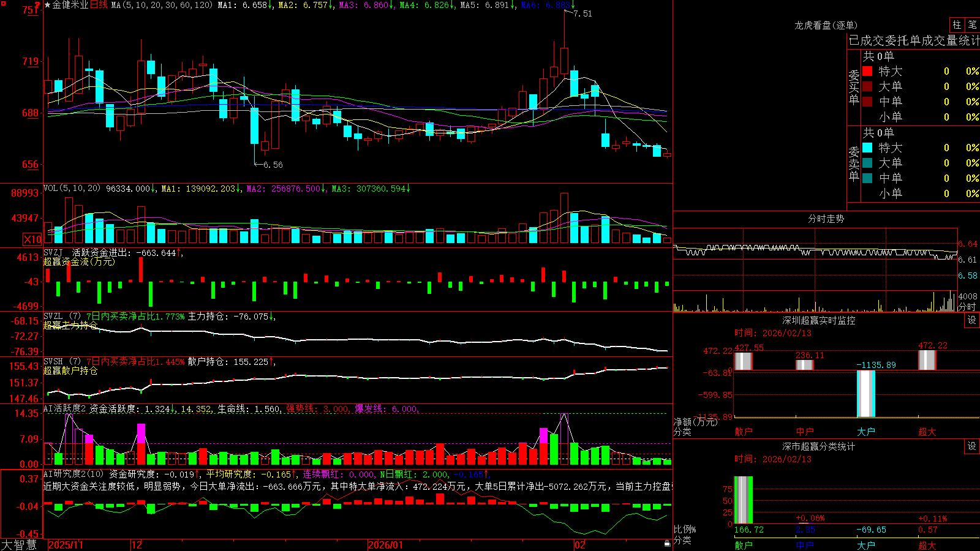The image size is (980, 551).
Task: Click the AI活跃度2 indicator label
Action: (65, 409)
